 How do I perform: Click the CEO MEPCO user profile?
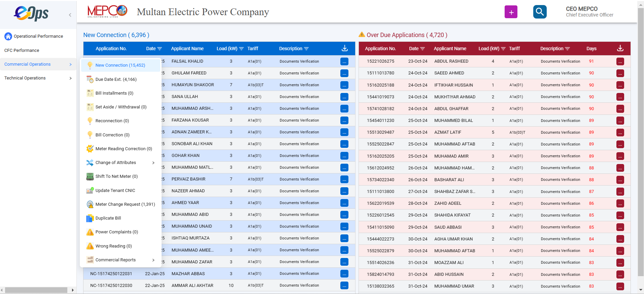coord(589,12)
